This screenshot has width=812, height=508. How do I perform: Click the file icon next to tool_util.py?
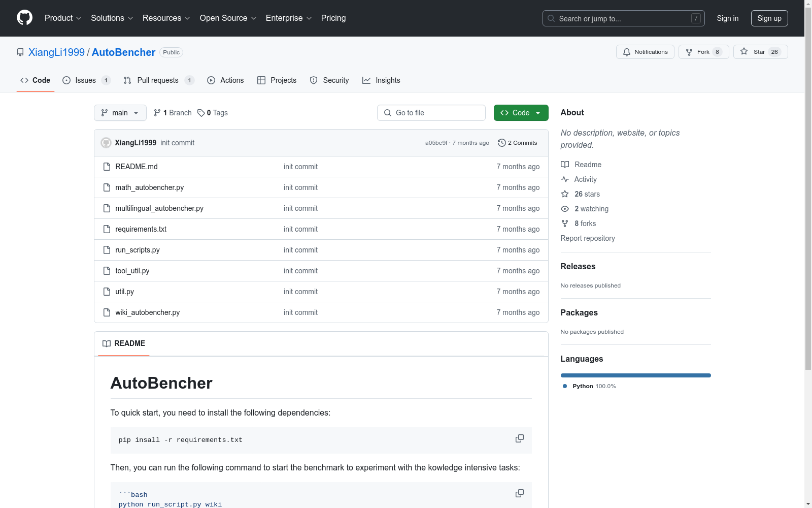click(107, 271)
